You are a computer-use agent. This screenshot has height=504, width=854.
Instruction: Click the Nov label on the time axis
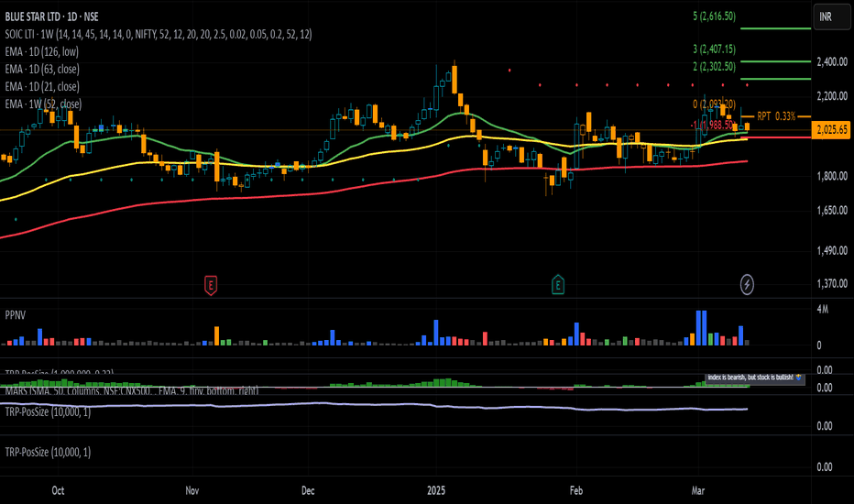192,490
